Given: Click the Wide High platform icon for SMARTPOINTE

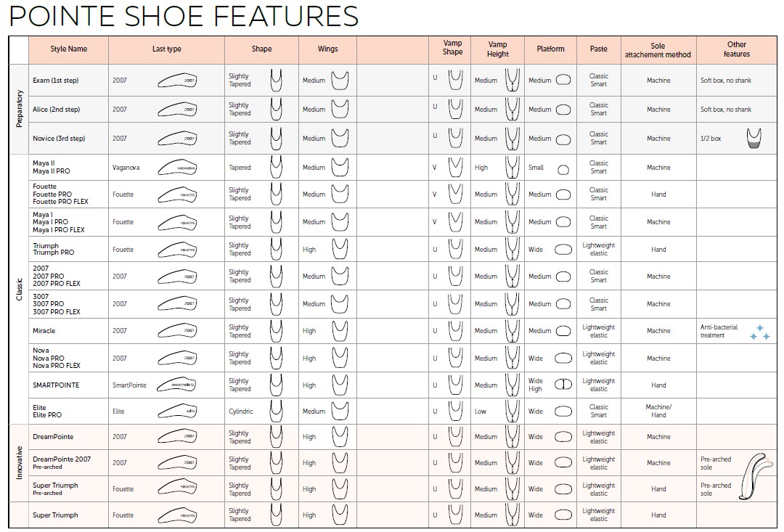Looking at the screenshot, I should 563,385.
